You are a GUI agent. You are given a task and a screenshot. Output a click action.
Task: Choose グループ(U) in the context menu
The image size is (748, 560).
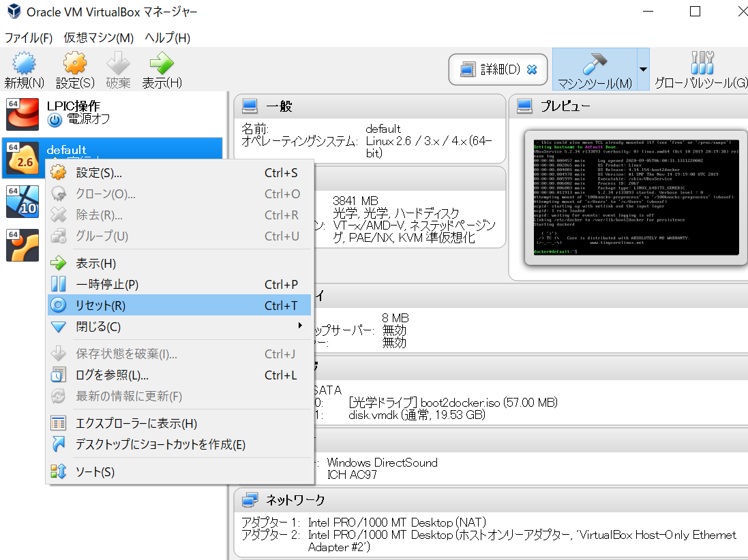click(179, 236)
